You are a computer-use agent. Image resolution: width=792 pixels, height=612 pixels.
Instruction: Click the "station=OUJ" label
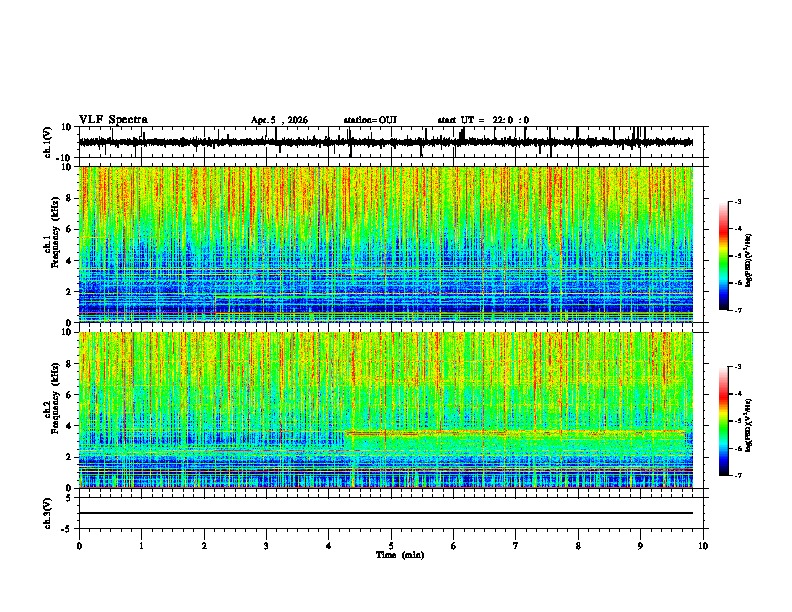pyautogui.click(x=370, y=120)
